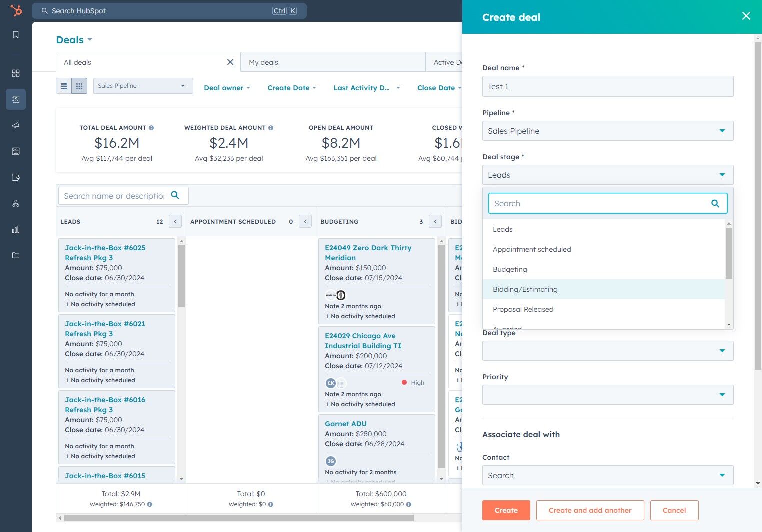Click the Deal name field containing Test 1
The height and width of the screenshot is (532, 762).
coord(608,86)
